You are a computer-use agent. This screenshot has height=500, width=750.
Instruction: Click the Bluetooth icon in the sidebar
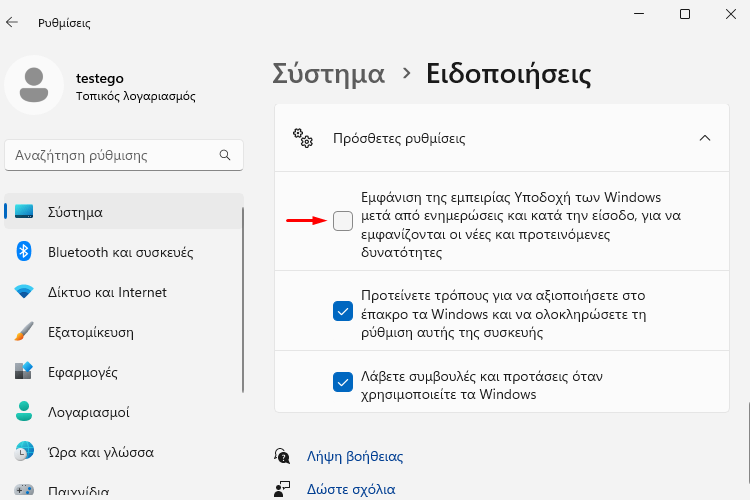coord(24,252)
